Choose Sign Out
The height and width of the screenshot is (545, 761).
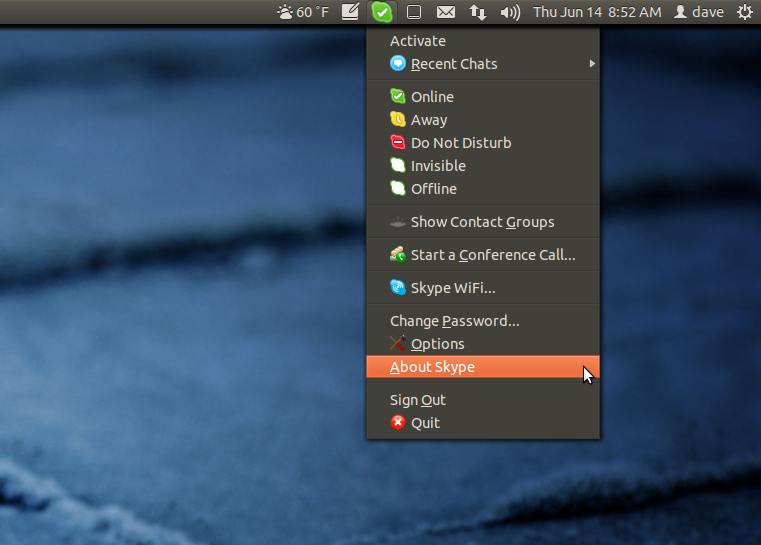coord(483,400)
